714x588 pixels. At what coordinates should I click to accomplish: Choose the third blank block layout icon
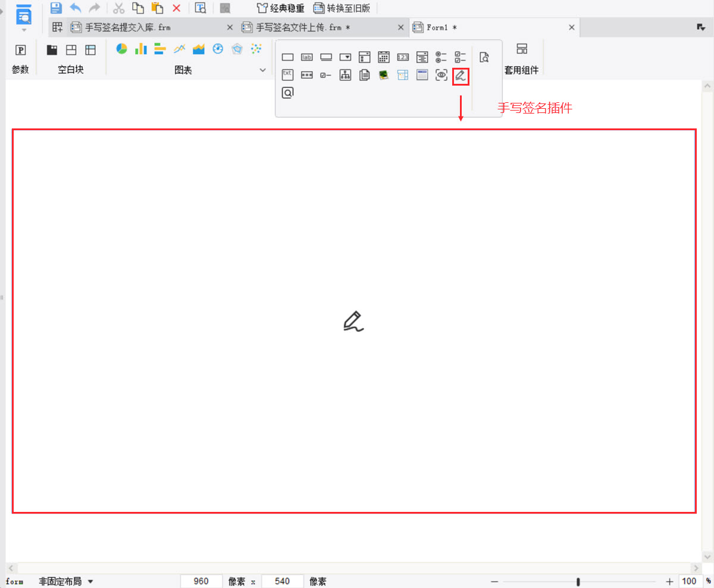pyautogui.click(x=90, y=50)
